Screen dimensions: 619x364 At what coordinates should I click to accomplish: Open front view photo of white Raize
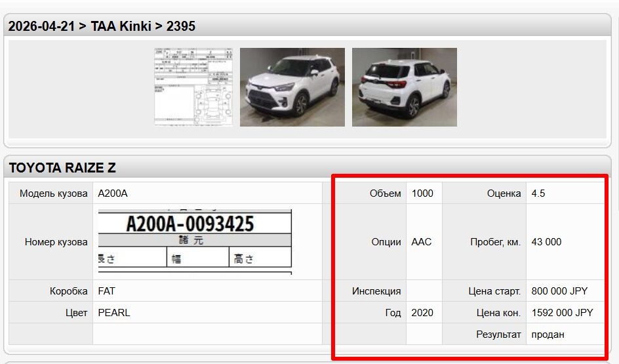coord(292,87)
